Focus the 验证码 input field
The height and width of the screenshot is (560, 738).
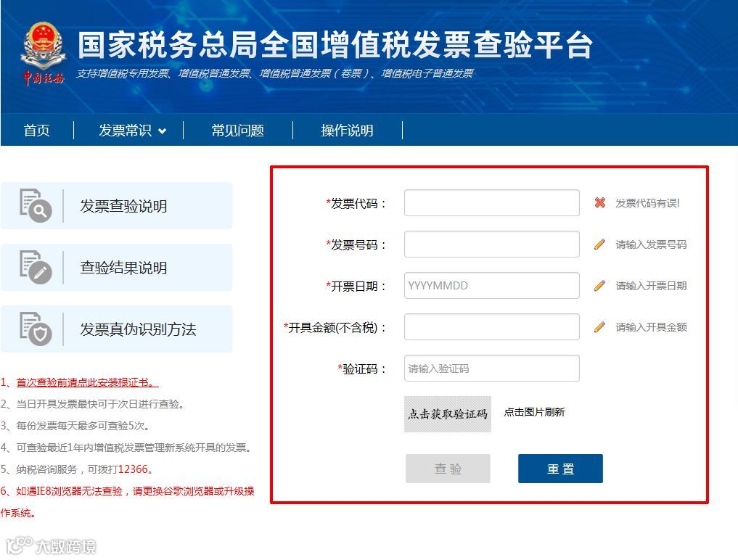(x=492, y=368)
